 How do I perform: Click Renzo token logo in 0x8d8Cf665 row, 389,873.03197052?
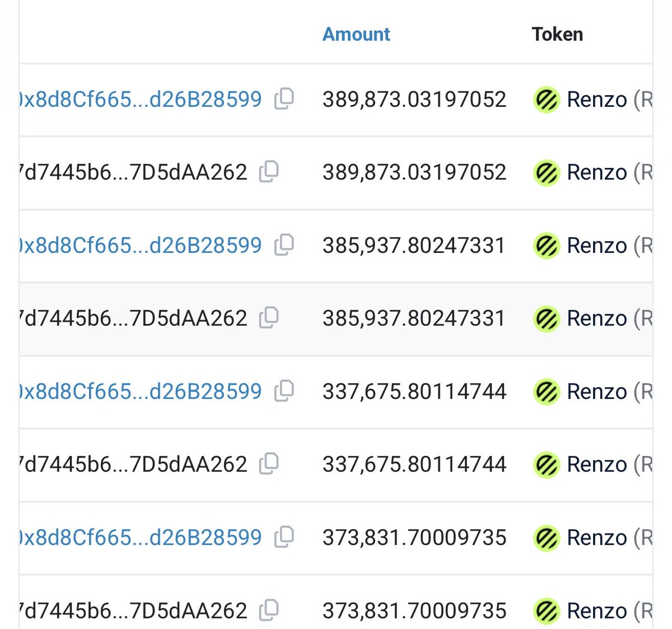547,100
